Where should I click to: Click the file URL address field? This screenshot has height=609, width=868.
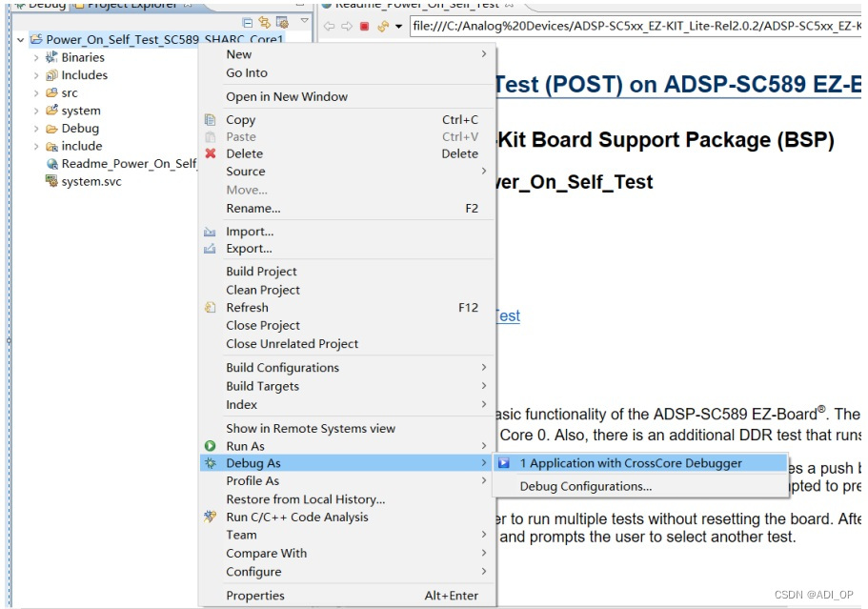click(x=635, y=26)
